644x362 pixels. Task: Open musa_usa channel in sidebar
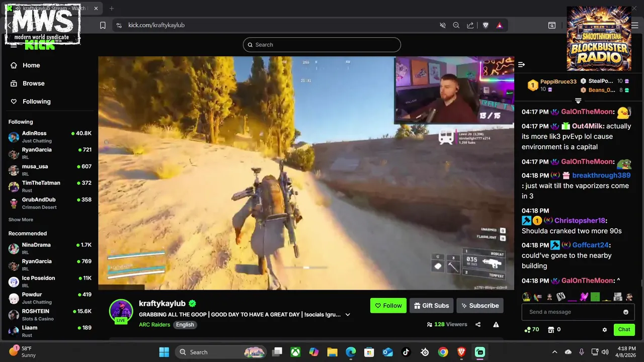pyautogui.click(x=50, y=170)
